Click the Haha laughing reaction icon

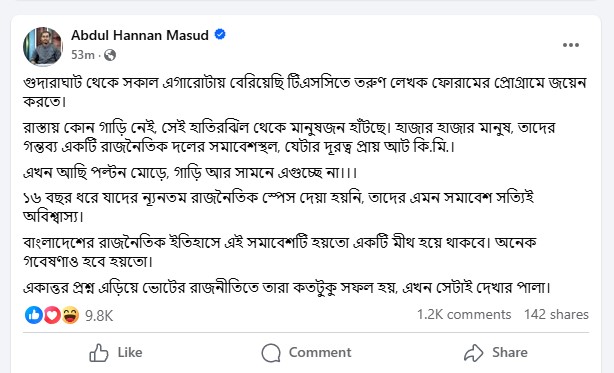70,315
